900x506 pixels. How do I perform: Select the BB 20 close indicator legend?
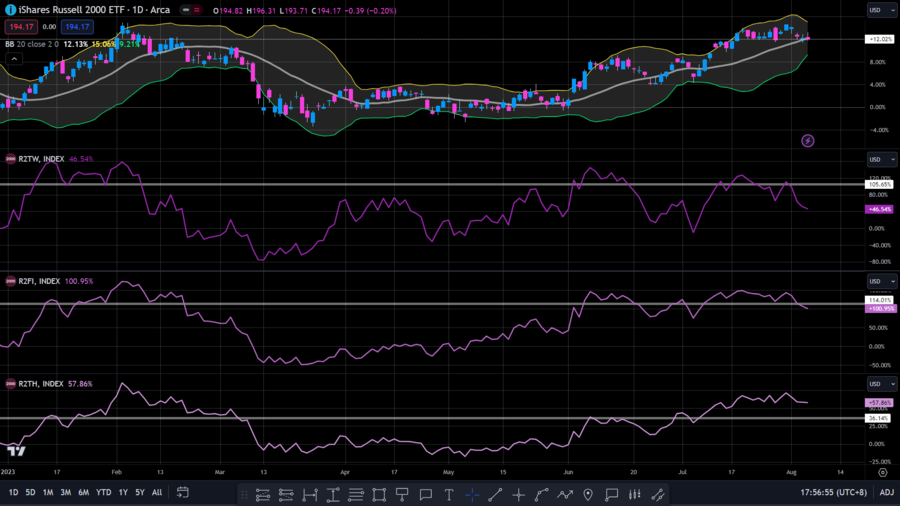pos(32,44)
